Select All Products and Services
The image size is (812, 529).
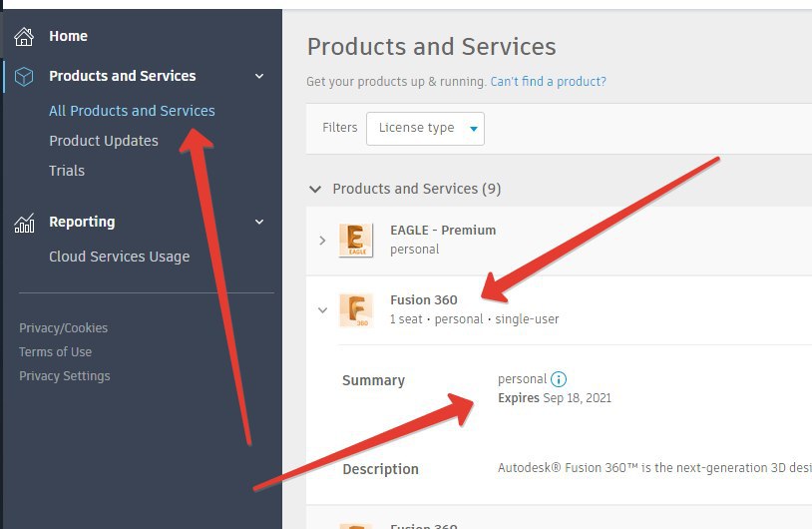[132, 111]
